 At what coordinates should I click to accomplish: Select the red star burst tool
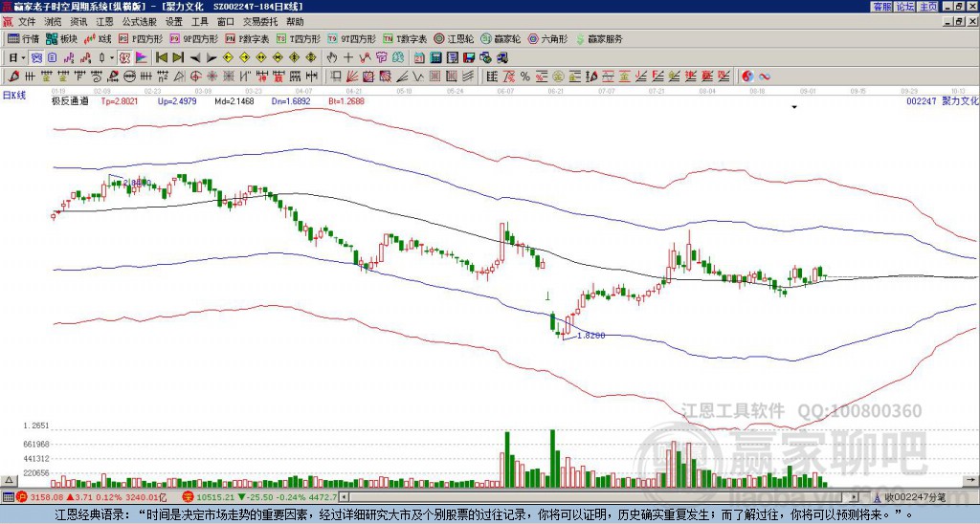(212, 76)
